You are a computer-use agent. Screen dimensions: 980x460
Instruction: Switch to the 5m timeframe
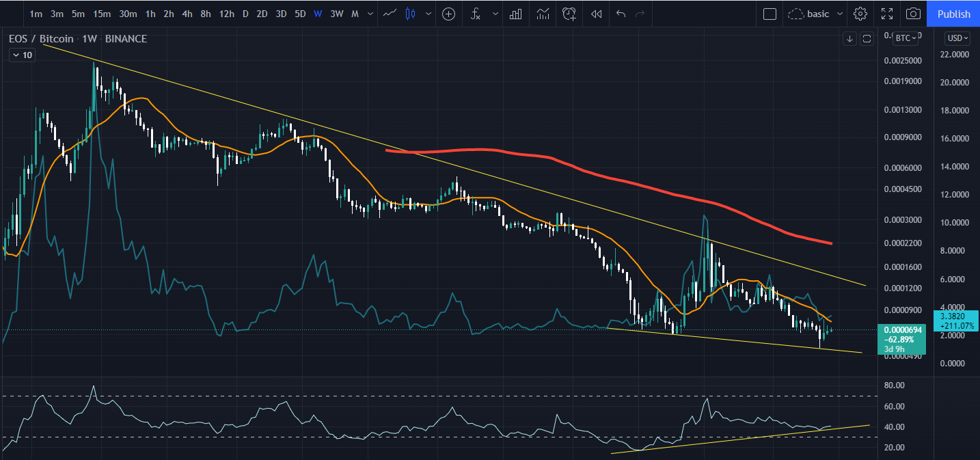(x=79, y=14)
